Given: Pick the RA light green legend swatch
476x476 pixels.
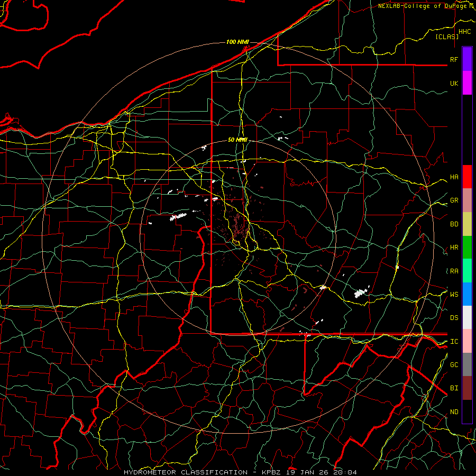Looking at the screenshot, I should (x=467, y=271).
